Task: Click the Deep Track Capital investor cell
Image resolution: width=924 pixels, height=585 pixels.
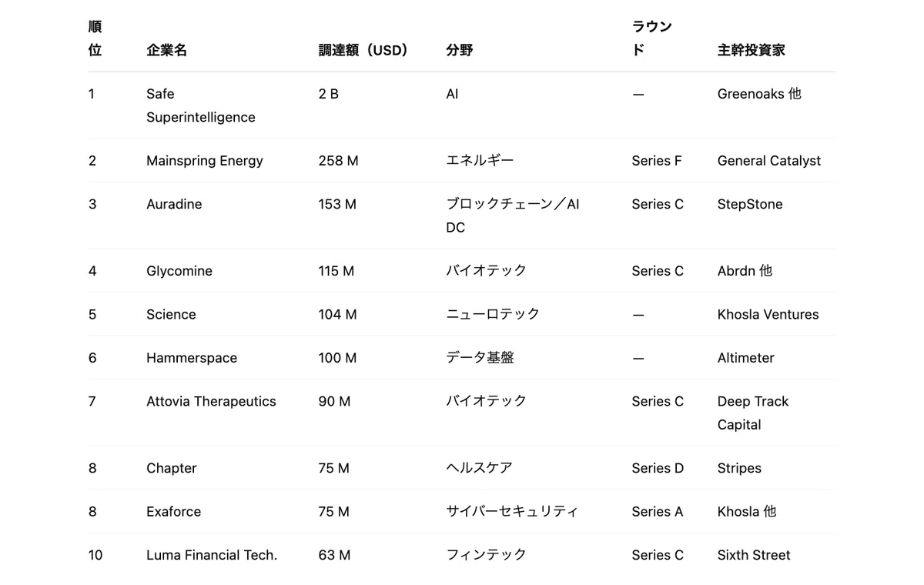Action: pyautogui.click(x=753, y=413)
